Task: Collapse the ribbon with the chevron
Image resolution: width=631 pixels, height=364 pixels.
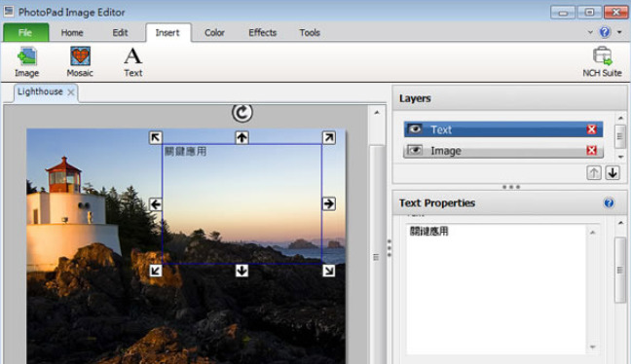Action: click(x=590, y=32)
